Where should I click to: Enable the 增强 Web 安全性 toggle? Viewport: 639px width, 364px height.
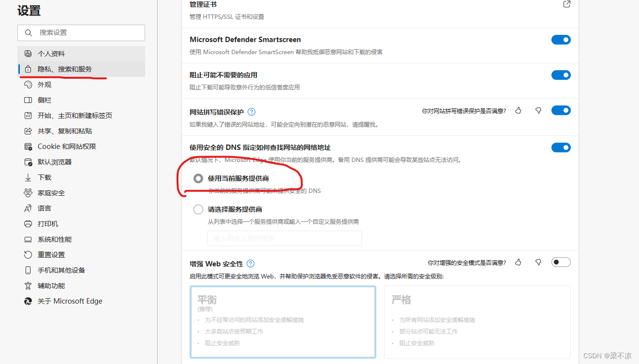point(561,262)
